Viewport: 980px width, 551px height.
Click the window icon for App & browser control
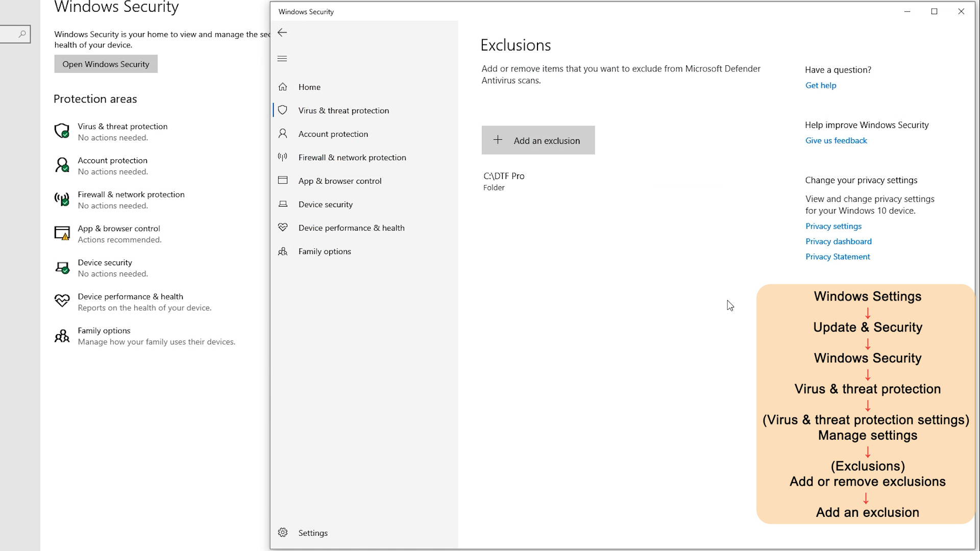[283, 180]
